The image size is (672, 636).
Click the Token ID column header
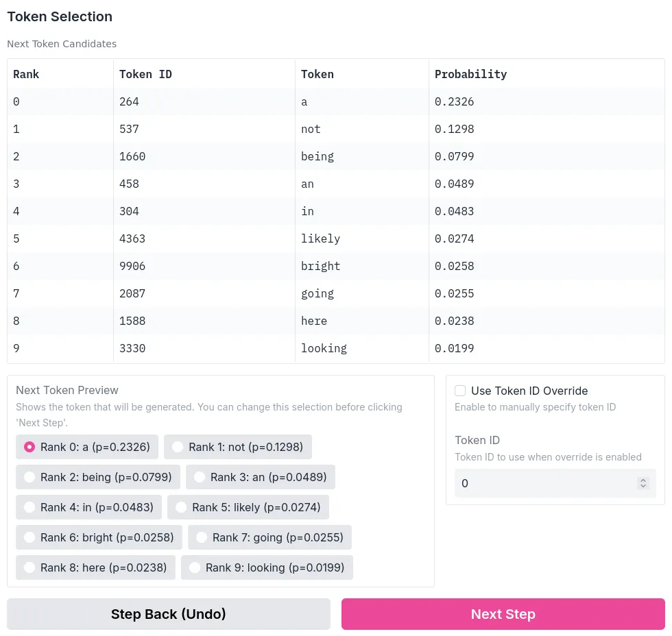145,74
